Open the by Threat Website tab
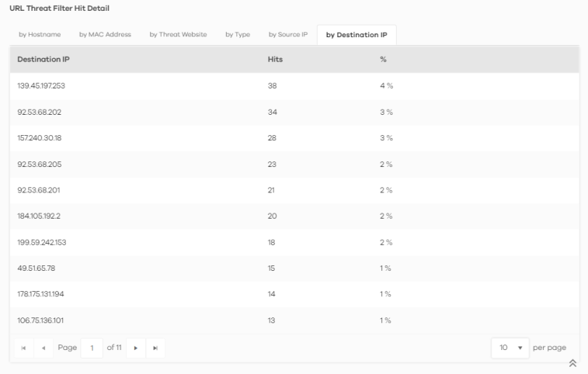 click(178, 34)
